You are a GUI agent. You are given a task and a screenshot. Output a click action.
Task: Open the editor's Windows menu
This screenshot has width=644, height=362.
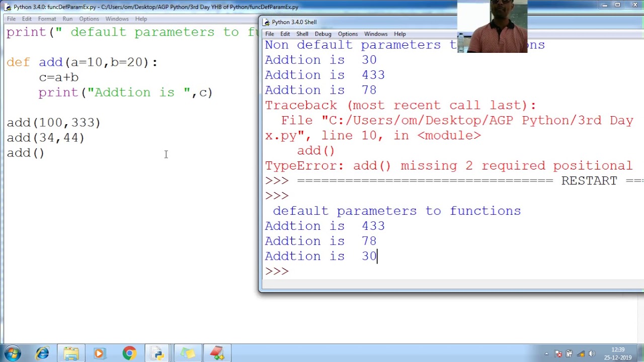click(117, 19)
